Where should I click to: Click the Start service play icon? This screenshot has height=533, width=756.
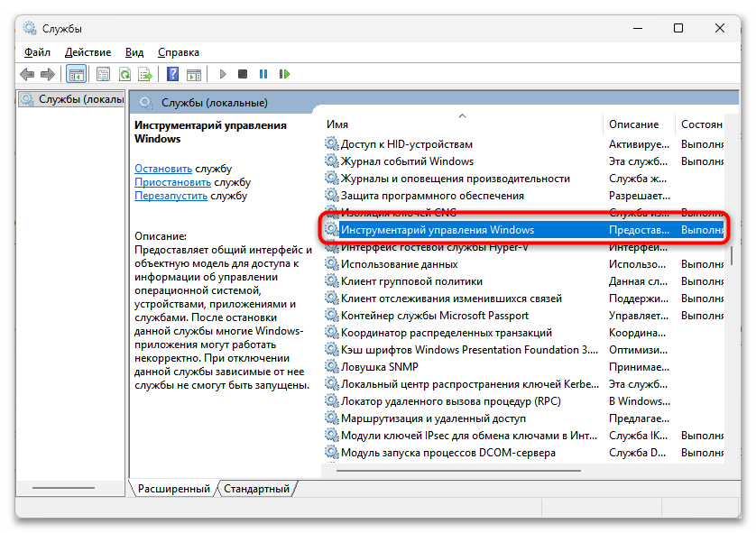222,74
